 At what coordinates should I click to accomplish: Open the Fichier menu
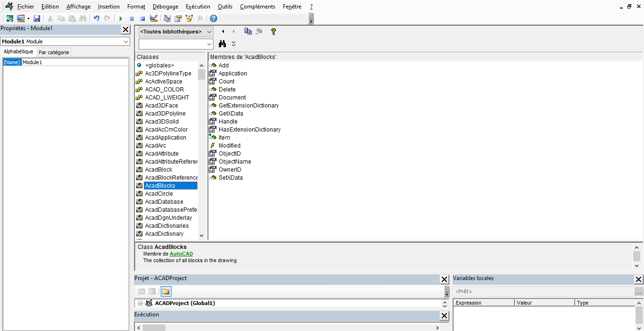25,7
